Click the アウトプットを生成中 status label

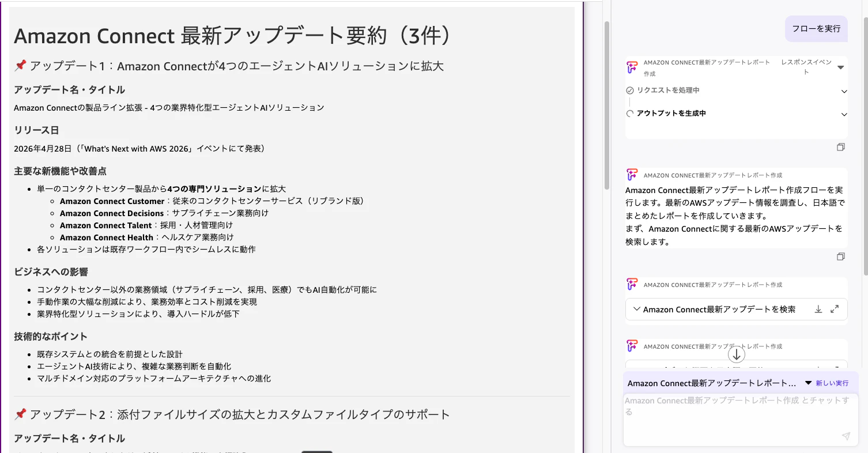(671, 114)
